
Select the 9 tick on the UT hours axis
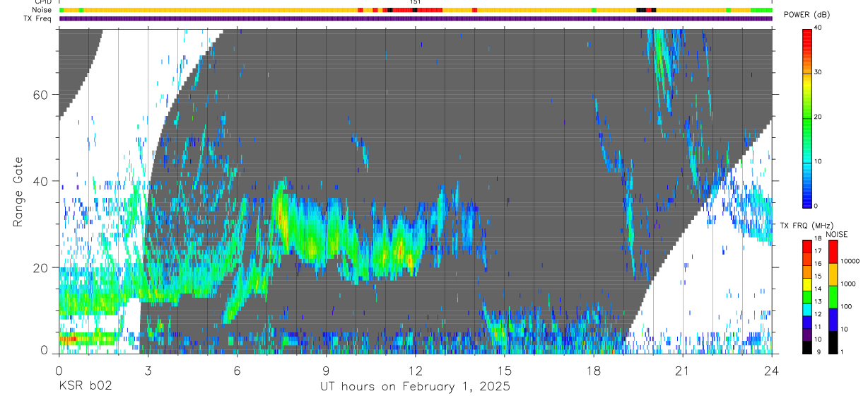tap(326, 370)
